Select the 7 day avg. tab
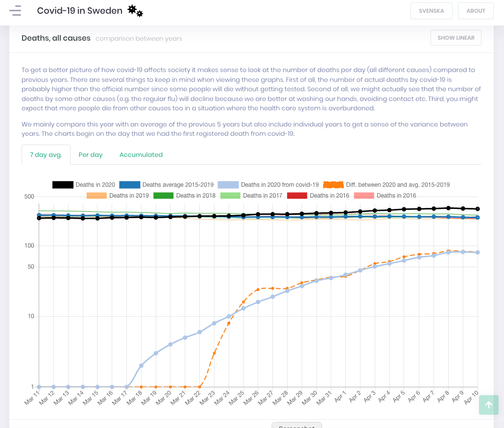This screenshot has height=428, width=504. click(46, 154)
